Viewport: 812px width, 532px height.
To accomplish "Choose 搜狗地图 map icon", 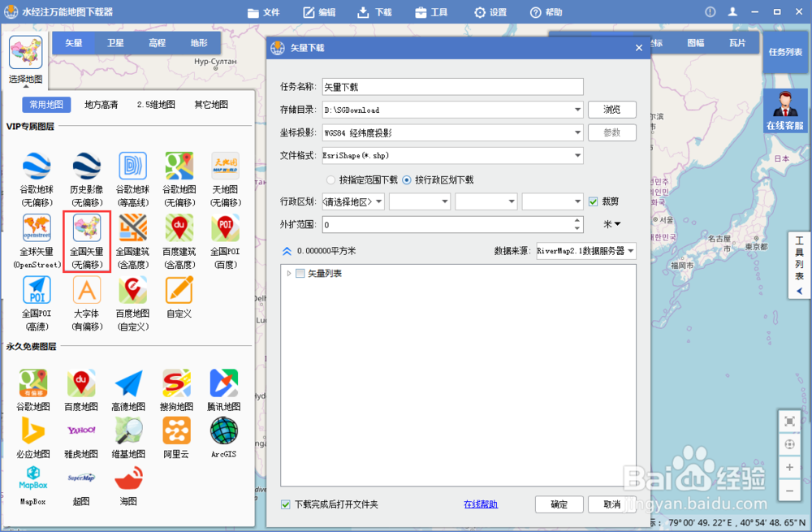I will (x=176, y=383).
